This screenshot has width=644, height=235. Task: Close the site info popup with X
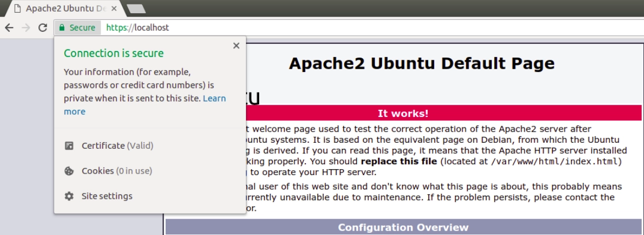[236, 46]
